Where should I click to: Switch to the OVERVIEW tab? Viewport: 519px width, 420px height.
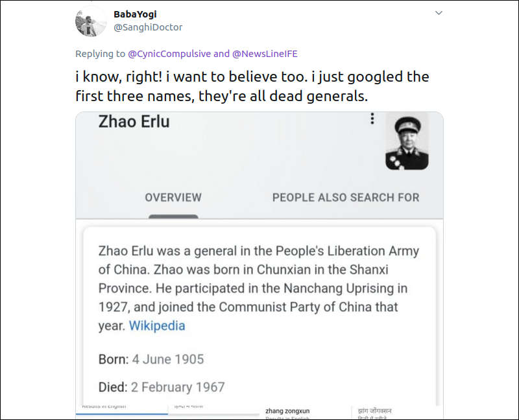173,198
